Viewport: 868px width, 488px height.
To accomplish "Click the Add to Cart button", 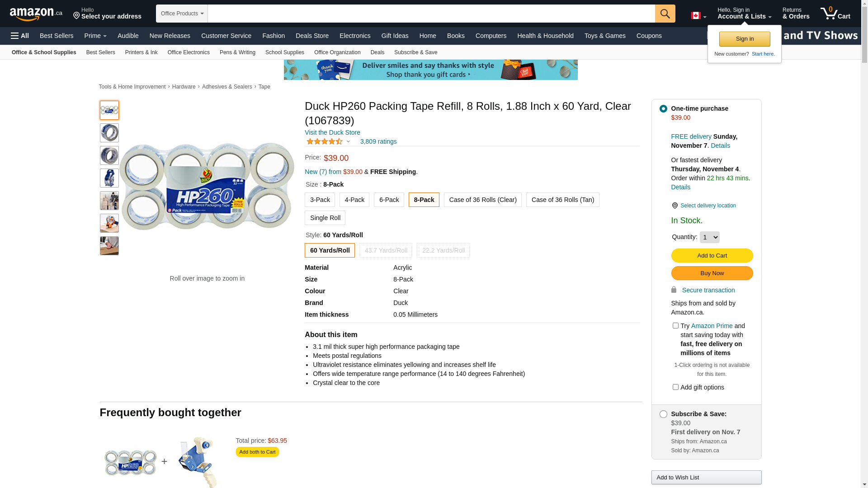I will (x=712, y=256).
